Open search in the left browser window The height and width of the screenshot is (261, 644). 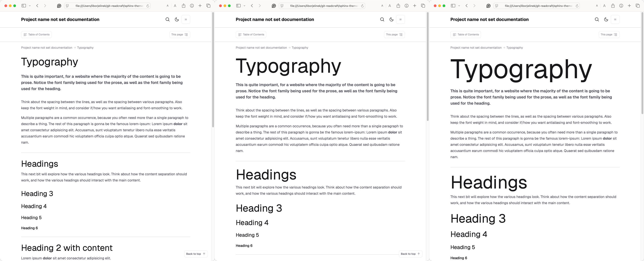point(168,19)
